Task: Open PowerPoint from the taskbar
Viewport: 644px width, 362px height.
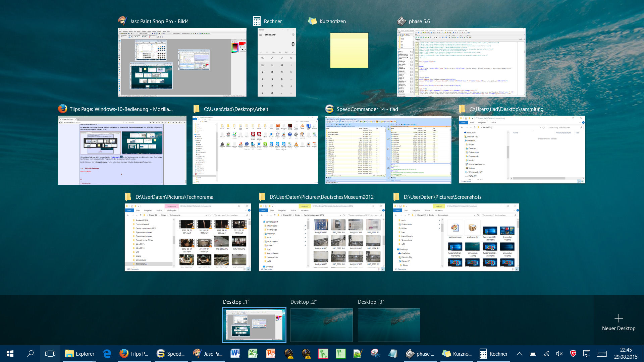Action: pyautogui.click(x=270, y=354)
